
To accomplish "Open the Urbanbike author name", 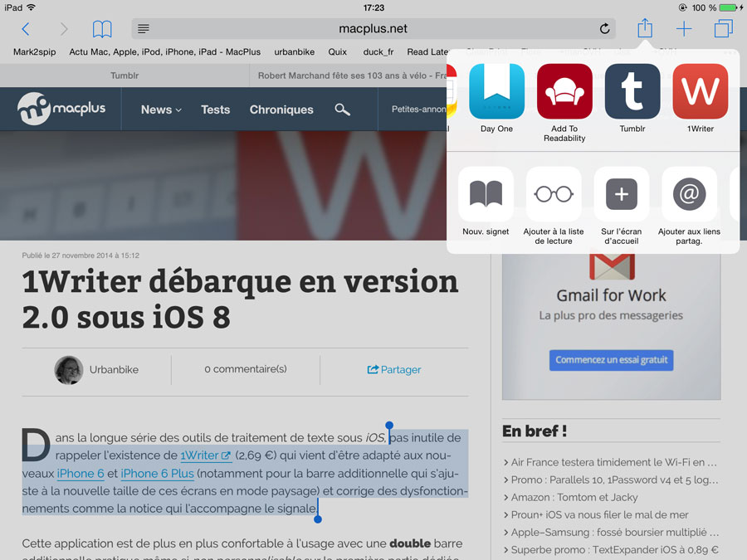I will [114, 369].
